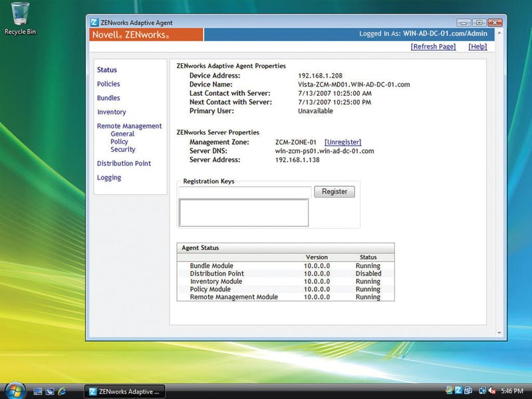This screenshot has width=532, height=399.
Task: Open Remote Management Security page
Action: [x=123, y=149]
